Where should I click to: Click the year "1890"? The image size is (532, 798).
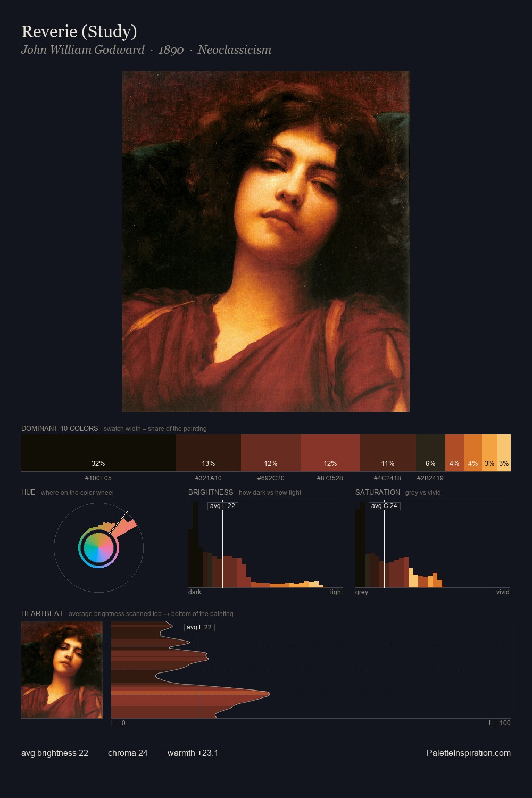tap(171, 50)
